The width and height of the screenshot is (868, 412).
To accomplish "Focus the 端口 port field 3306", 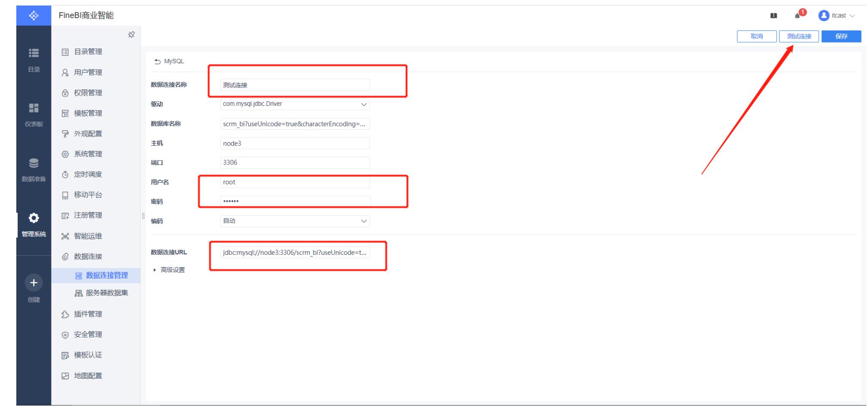I will pos(295,163).
